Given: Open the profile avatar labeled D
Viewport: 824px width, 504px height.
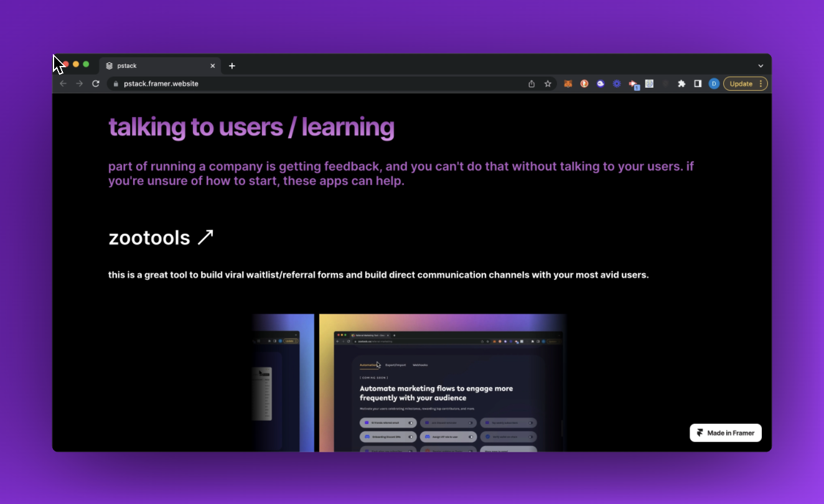Looking at the screenshot, I should (x=714, y=83).
